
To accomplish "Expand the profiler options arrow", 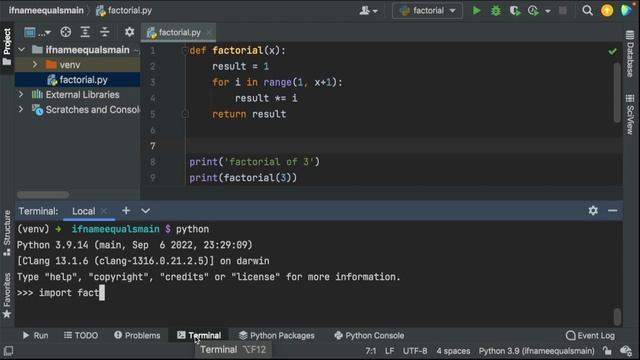I will [x=548, y=11].
